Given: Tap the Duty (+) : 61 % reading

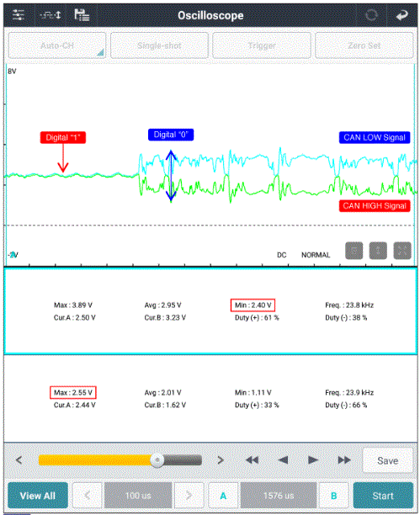Looking at the screenshot, I should point(257,317).
